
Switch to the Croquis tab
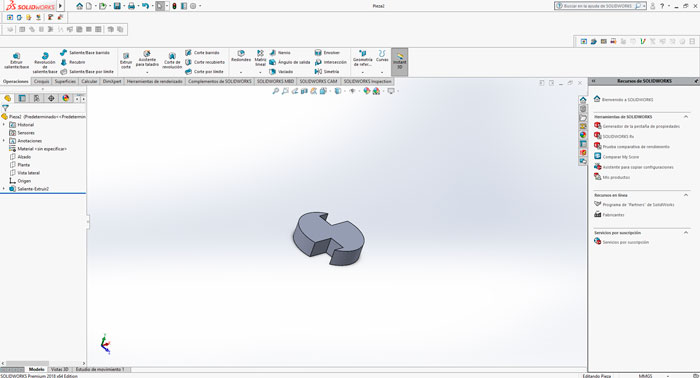point(42,81)
